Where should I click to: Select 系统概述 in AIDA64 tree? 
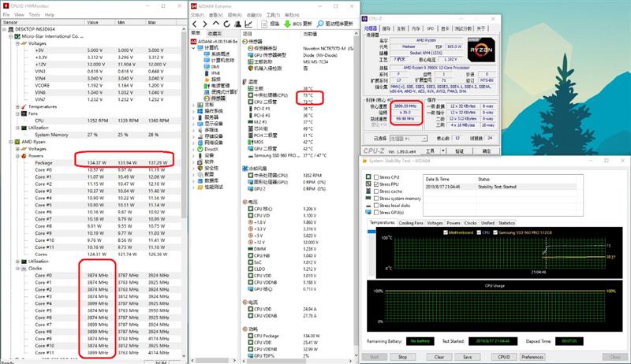click(x=220, y=54)
